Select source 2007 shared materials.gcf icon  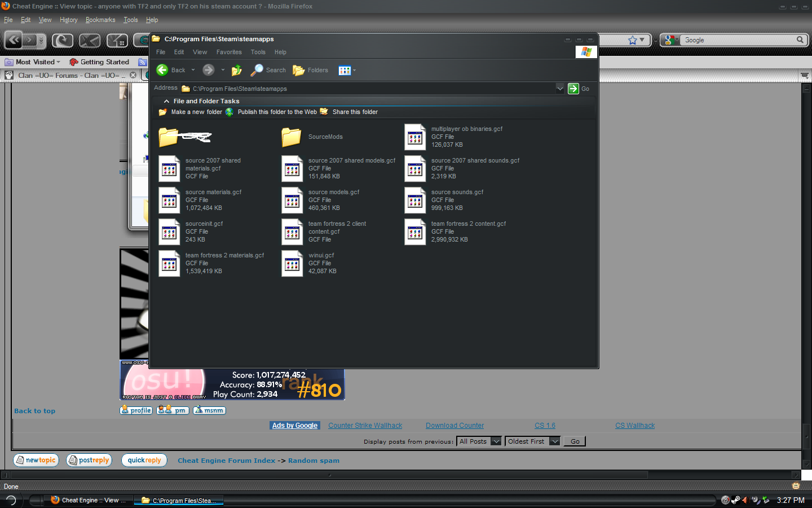(x=169, y=169)
